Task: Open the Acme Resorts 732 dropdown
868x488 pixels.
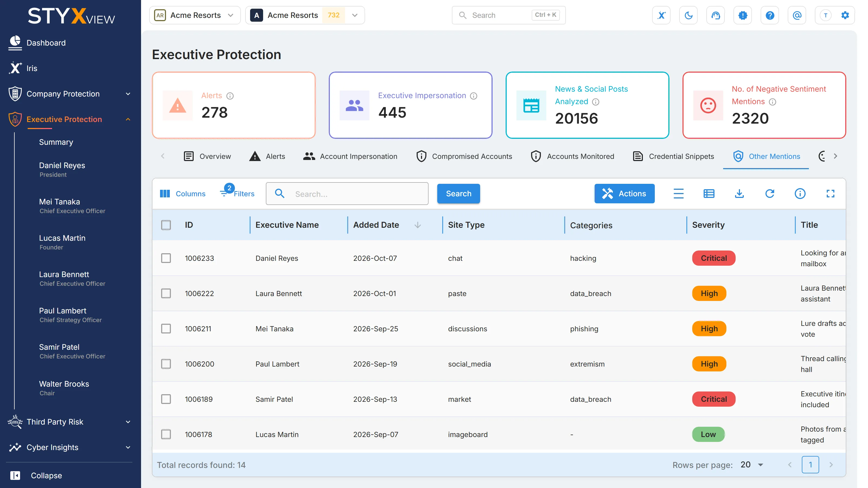Action: (x=305, y=15)
